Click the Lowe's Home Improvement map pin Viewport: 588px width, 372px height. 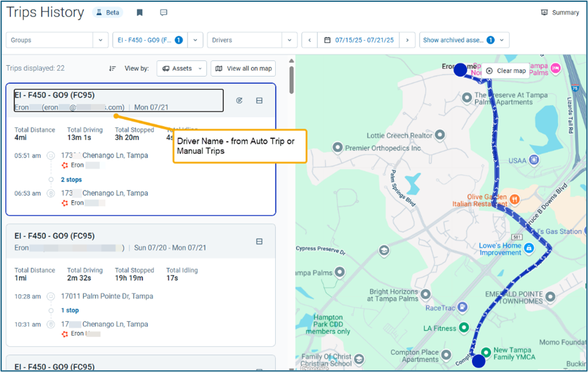(x=529, y=248)
